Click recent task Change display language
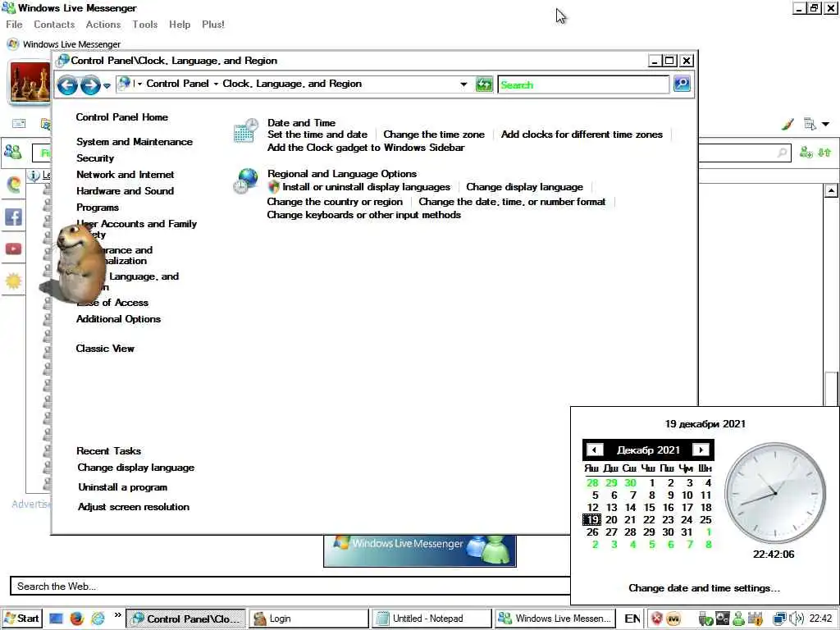The width and height of the screenshot is (840, 630). (x=135, y=468)
